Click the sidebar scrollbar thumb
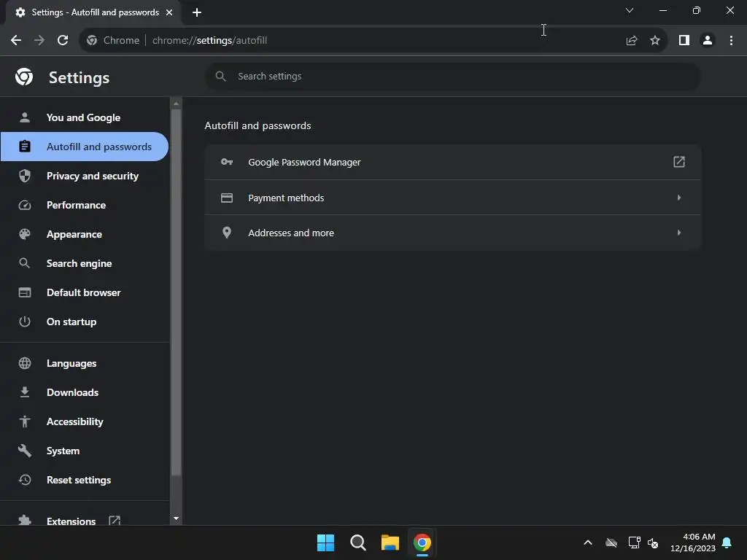The height and width of the screenshot is (560, 747). click(177, 292)
